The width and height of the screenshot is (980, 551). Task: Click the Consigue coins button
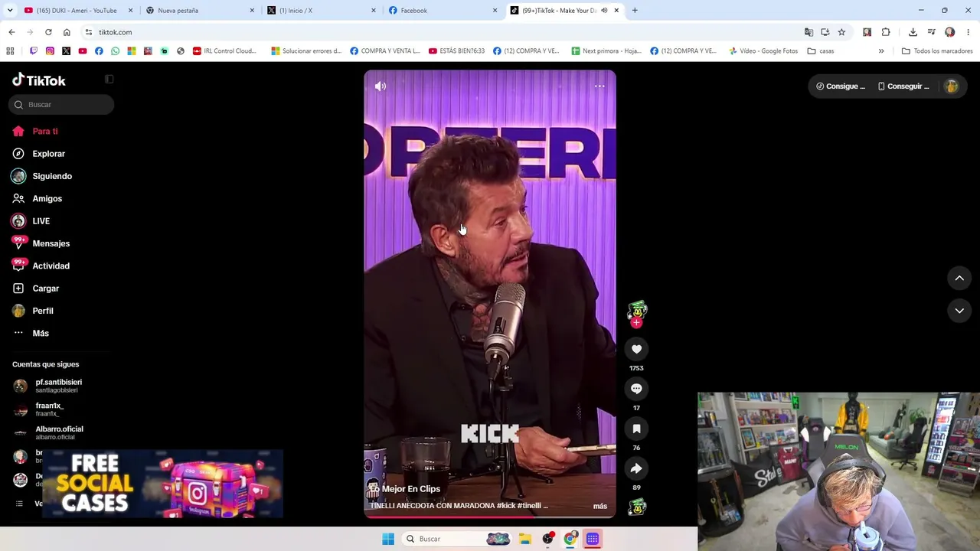pos(841,86)
